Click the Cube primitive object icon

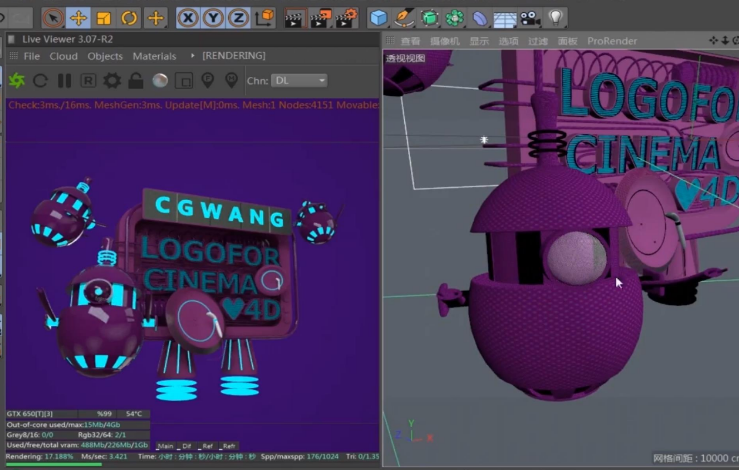pos(378,17)
